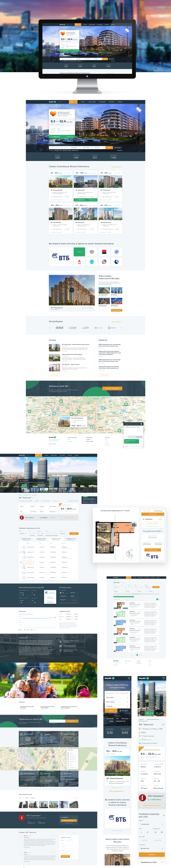Click the email field in 'Подписаться на новости ЖК'
This screenshot has width=171, height=868.
57,721
